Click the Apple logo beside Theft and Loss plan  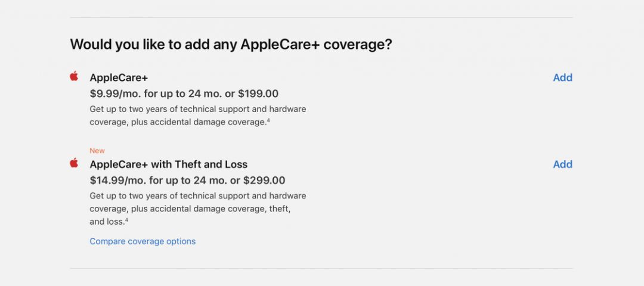click(x=74, y=163)
